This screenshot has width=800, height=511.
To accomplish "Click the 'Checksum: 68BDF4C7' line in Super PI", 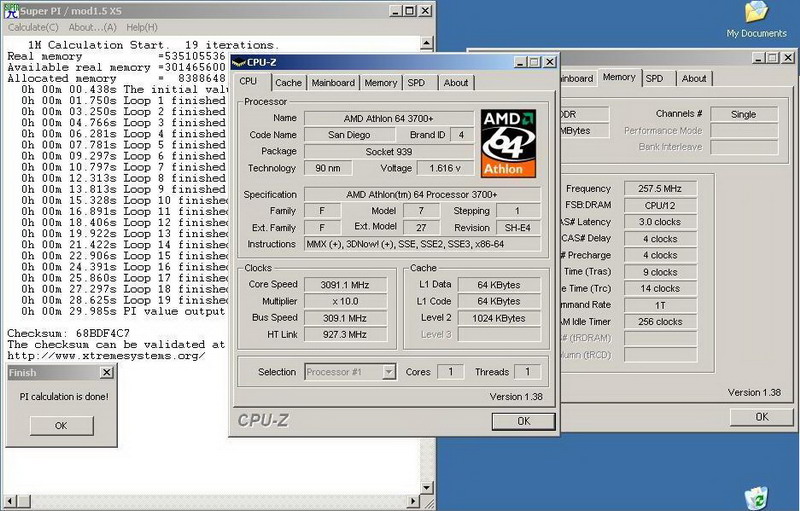I will point(68,334).
